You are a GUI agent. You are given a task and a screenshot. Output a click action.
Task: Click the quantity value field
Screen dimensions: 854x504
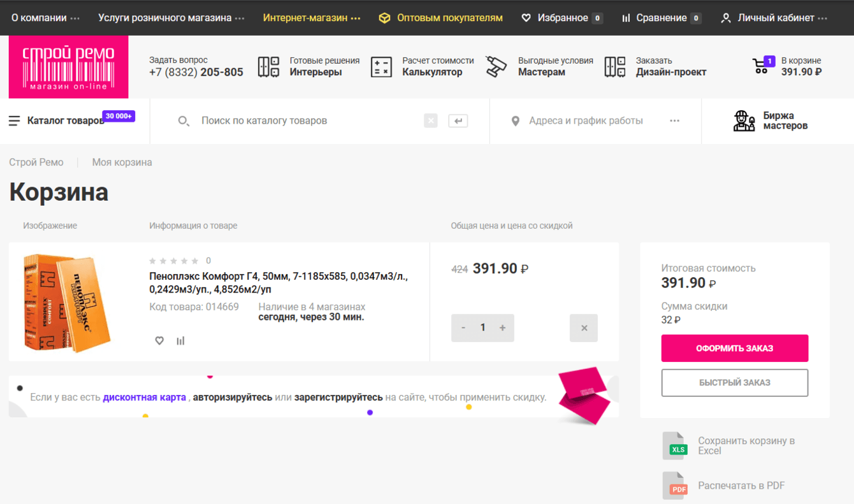coord(483,328)
